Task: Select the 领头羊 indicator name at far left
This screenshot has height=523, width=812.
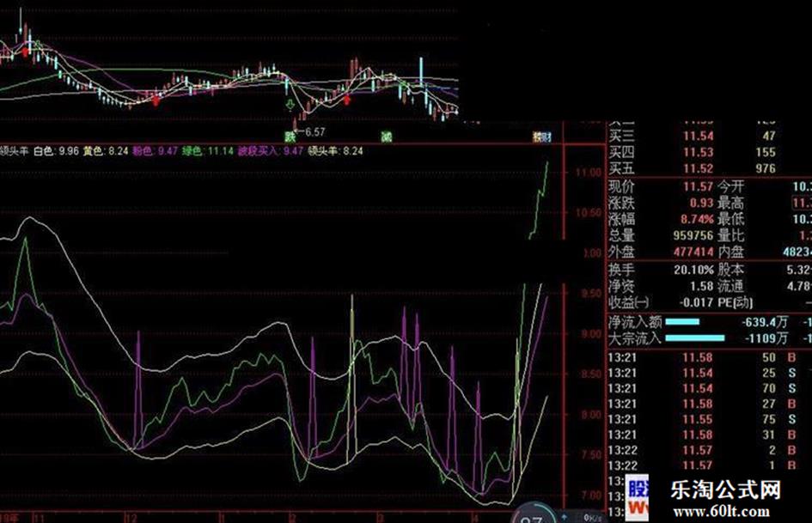Action: (14, 151)
